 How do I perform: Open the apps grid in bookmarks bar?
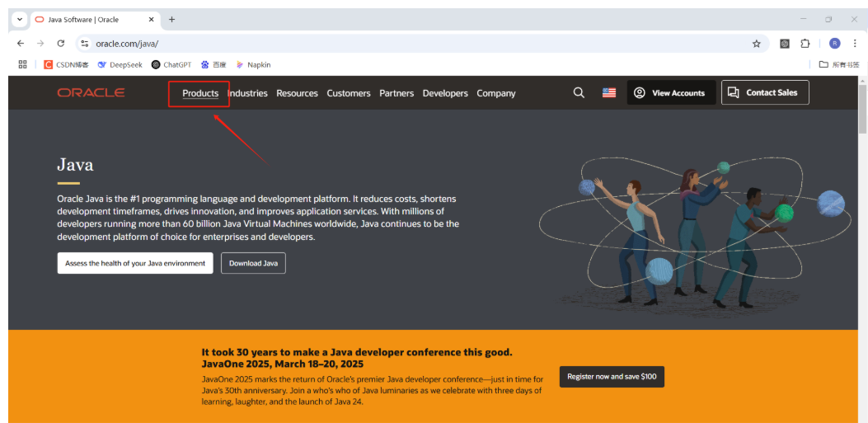pos(23,64)
